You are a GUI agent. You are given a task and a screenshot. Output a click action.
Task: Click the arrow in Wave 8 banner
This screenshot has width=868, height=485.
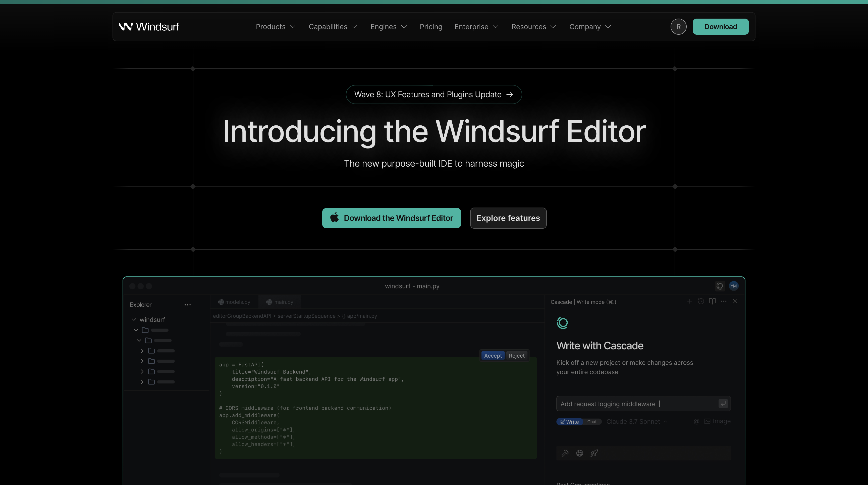(x=510, y=94)
